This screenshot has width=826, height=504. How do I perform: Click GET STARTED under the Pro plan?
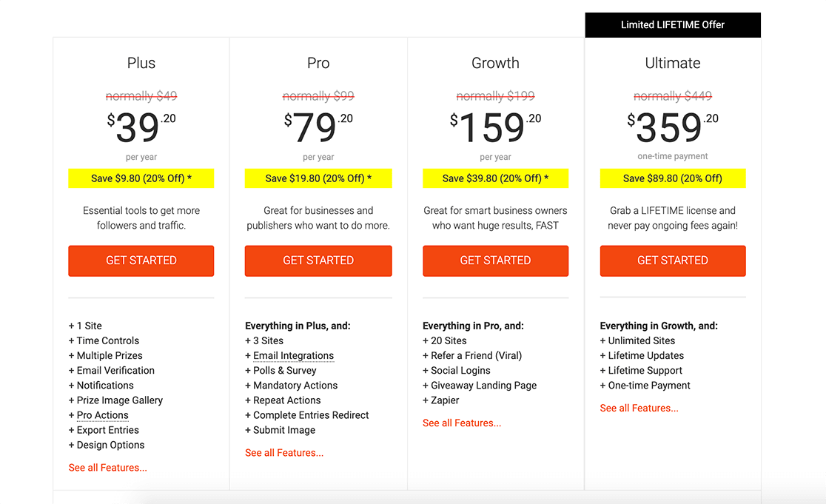pyautogui.click(x=318, y=261)
